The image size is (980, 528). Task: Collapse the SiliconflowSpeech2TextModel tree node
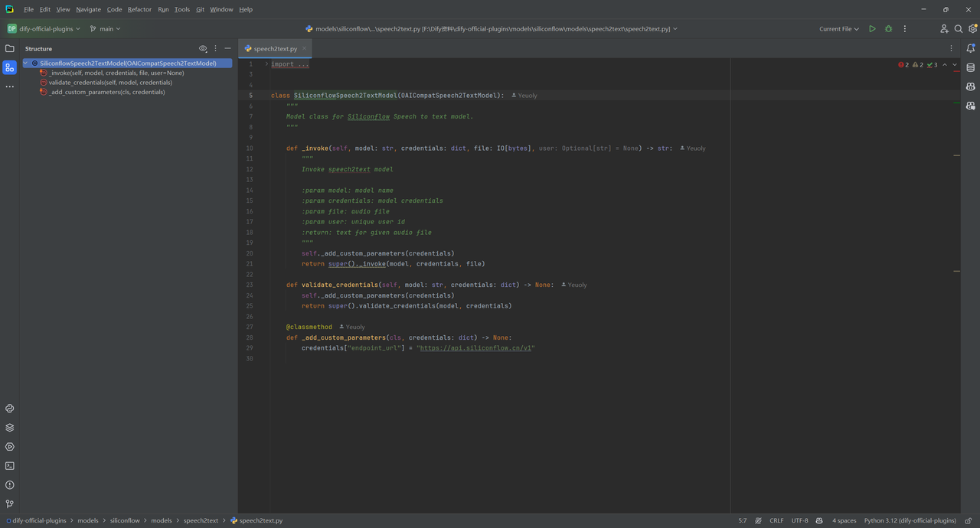pos(25,64)
